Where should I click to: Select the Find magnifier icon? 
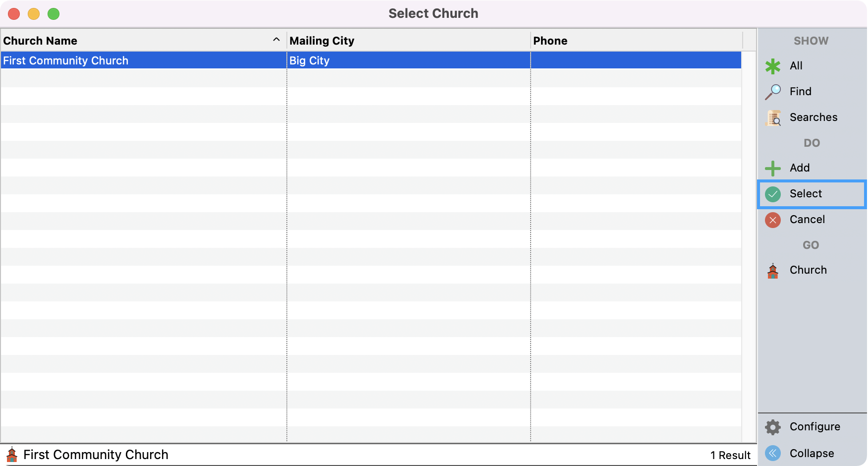(772, 91)
